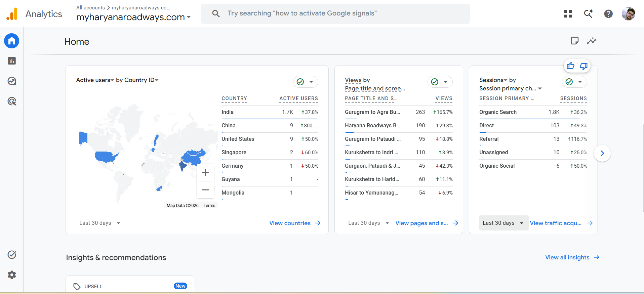
Task: Open the property selector myharyanaroadways.com
Action: (x=133, y=17)
